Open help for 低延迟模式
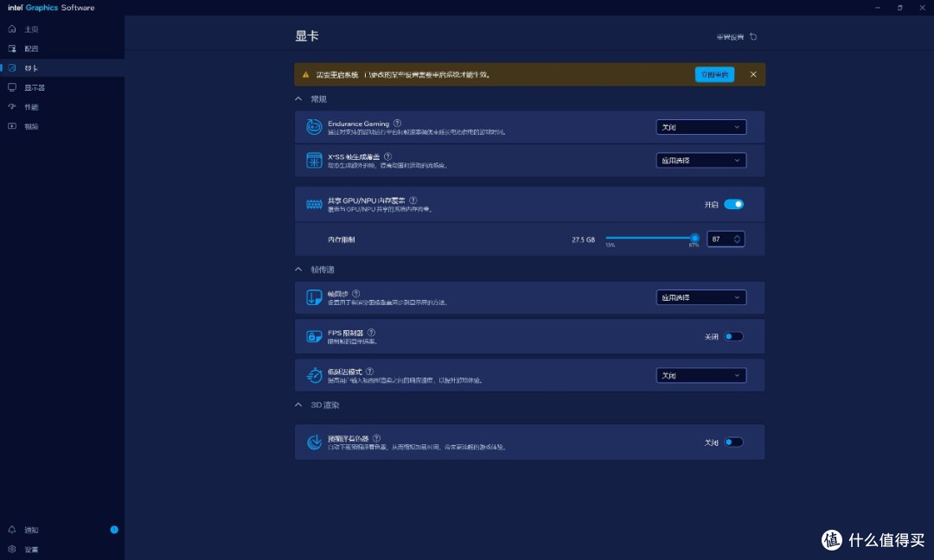Viewport: 934px width, 560px height. tap(369, 372)
